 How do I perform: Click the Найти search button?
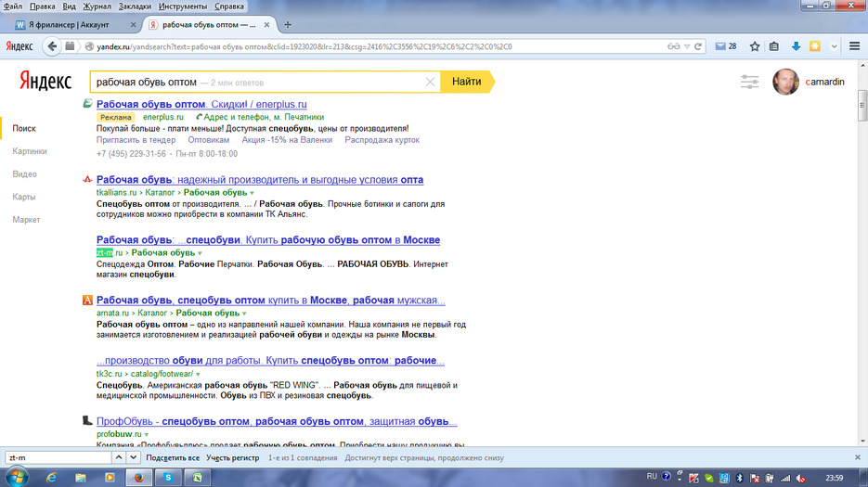[x=467, y=82]
